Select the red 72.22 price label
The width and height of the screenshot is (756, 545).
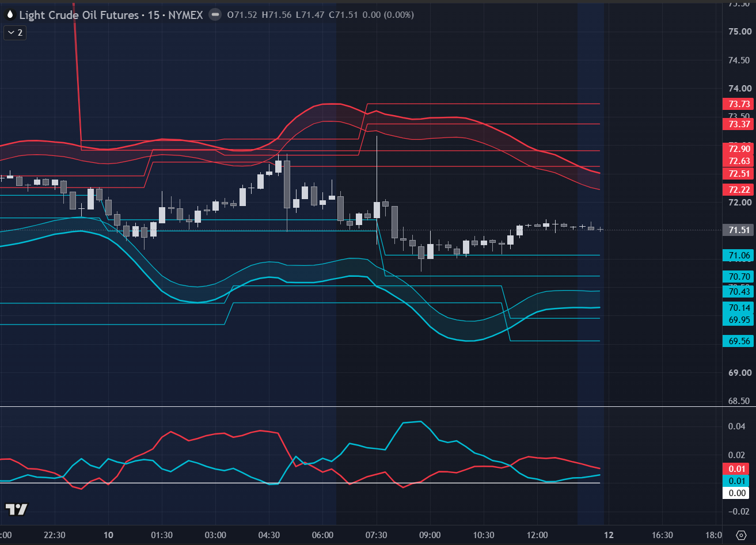tap(739, 190)
